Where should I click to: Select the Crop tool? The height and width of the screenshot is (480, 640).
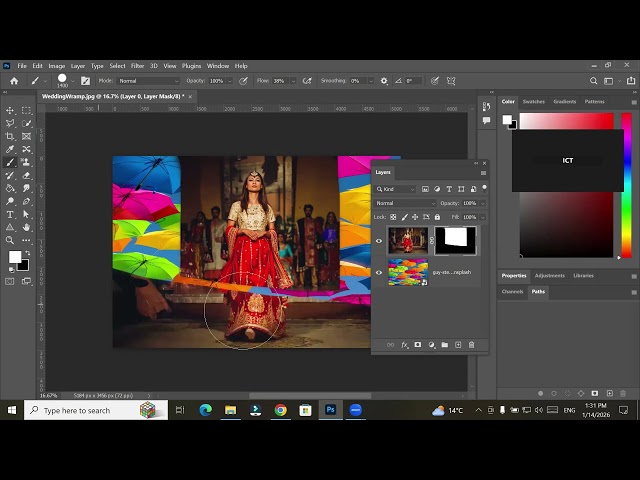pyautogui.click(x=10, y=136)
